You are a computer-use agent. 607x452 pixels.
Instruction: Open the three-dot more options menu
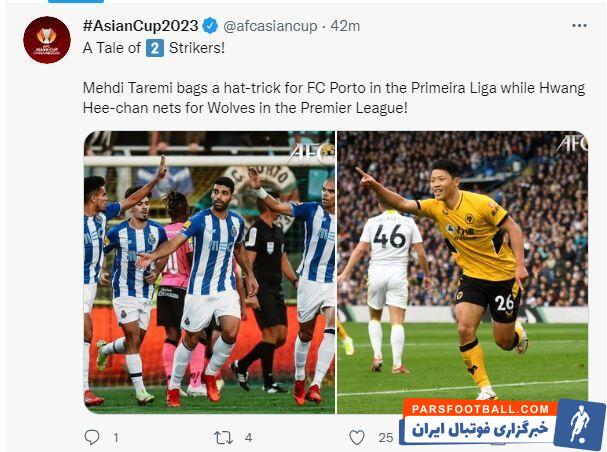point(579,26)
